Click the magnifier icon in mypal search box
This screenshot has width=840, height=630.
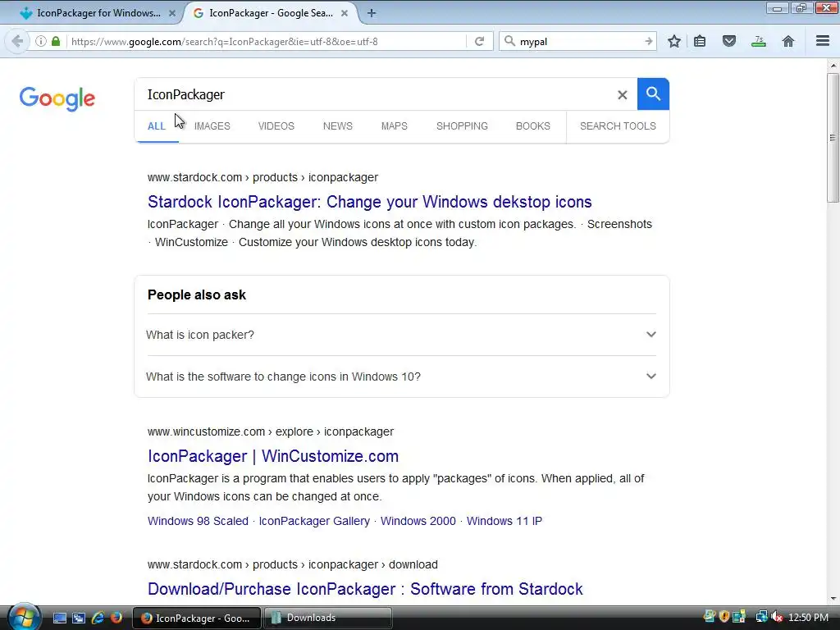[x=510, y=41]
